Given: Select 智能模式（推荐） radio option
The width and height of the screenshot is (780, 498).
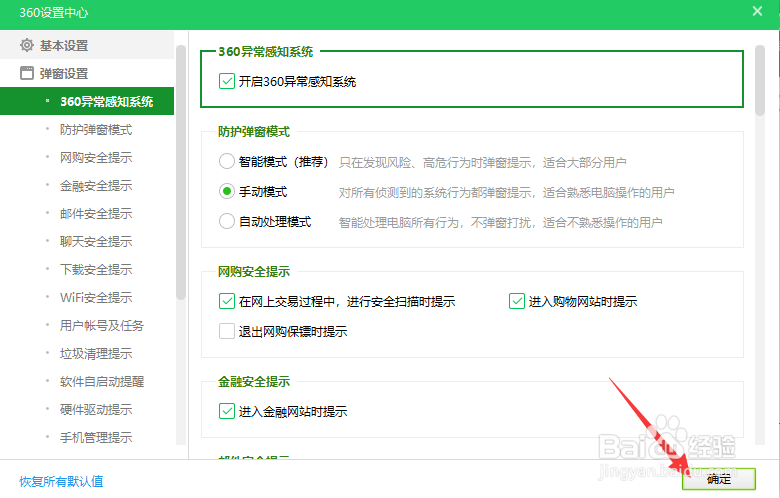Looking at the screenshot, I should (227, 161).
